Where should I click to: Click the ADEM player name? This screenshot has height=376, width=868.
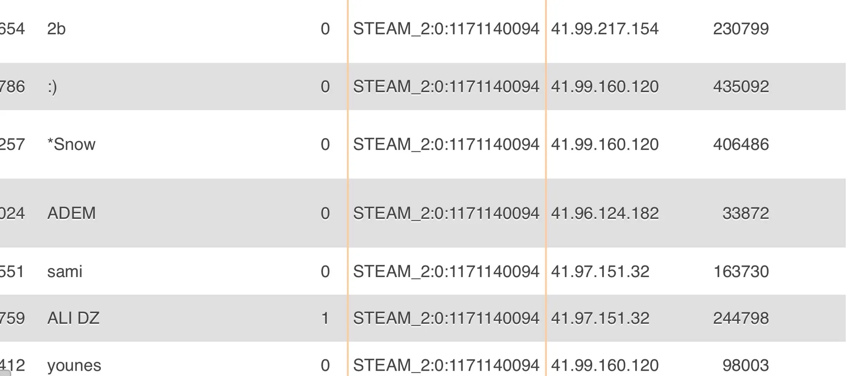tap(71, 213)
